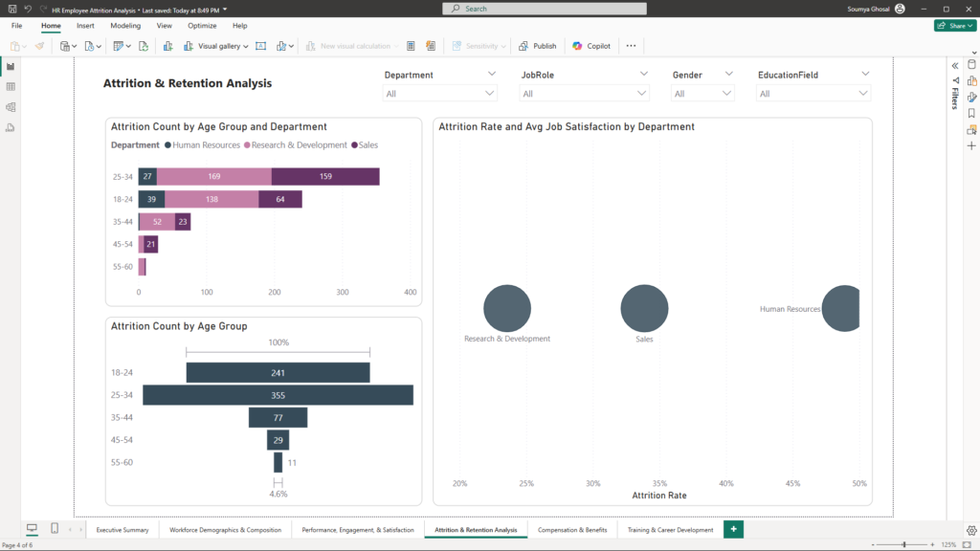Switch to desktop layout view
980x551 pixels.
coord(32,529)
